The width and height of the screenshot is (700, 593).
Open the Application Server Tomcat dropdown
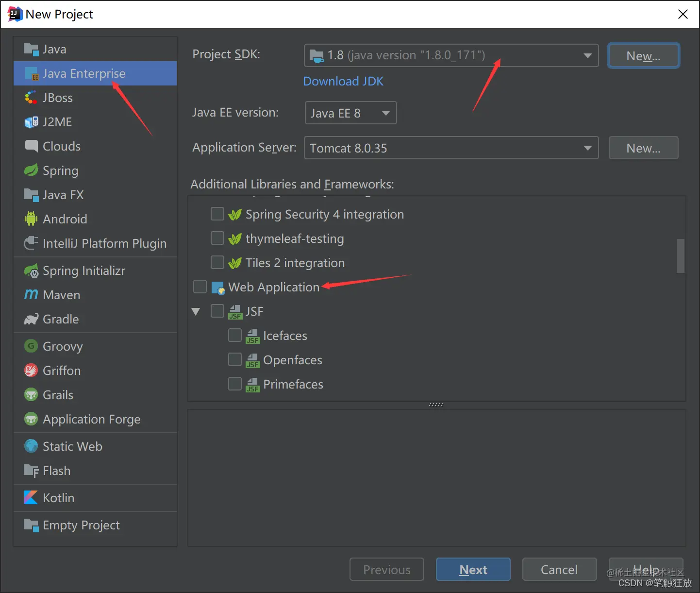[451, 148]
